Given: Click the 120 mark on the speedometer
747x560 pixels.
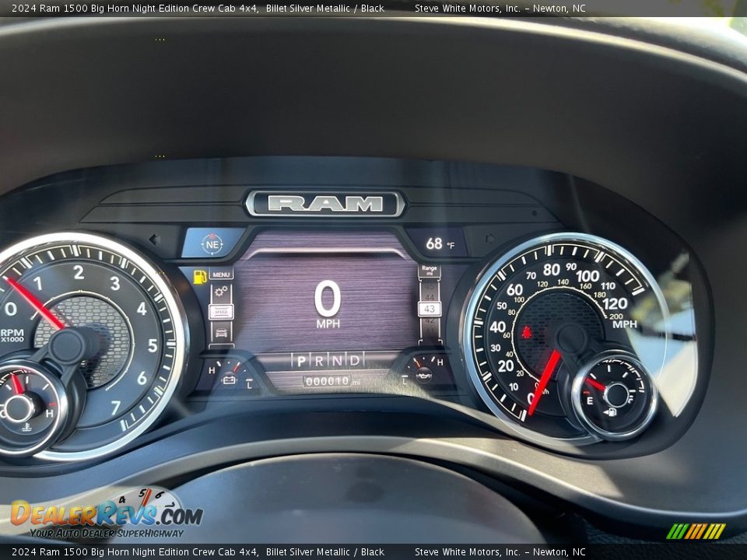Looking at the screenshot, I should (615, 303).
